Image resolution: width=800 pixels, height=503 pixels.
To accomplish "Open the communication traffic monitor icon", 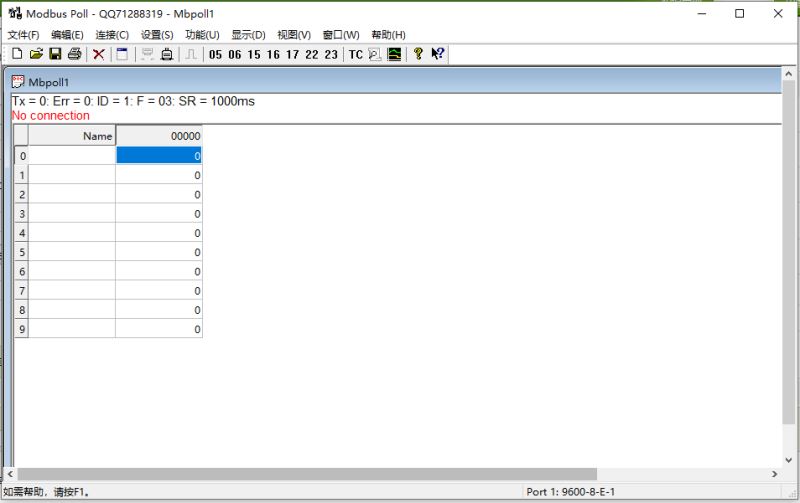I will click(394, 54).
